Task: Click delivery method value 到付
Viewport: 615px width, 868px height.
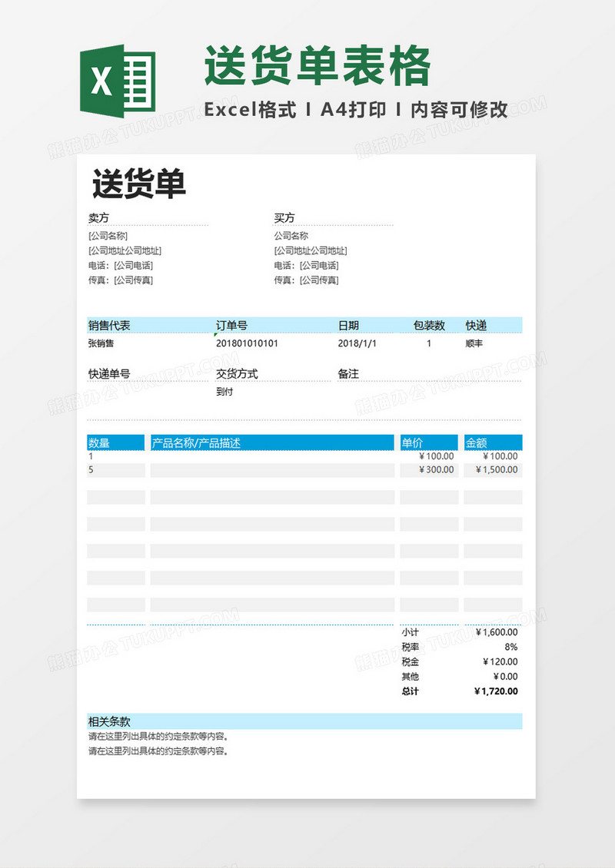Action: 224,392
